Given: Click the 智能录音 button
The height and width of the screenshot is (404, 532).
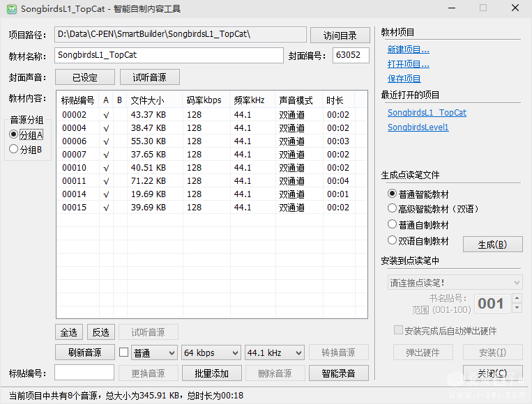Looking at the screenshot, I should pos(338,373).
